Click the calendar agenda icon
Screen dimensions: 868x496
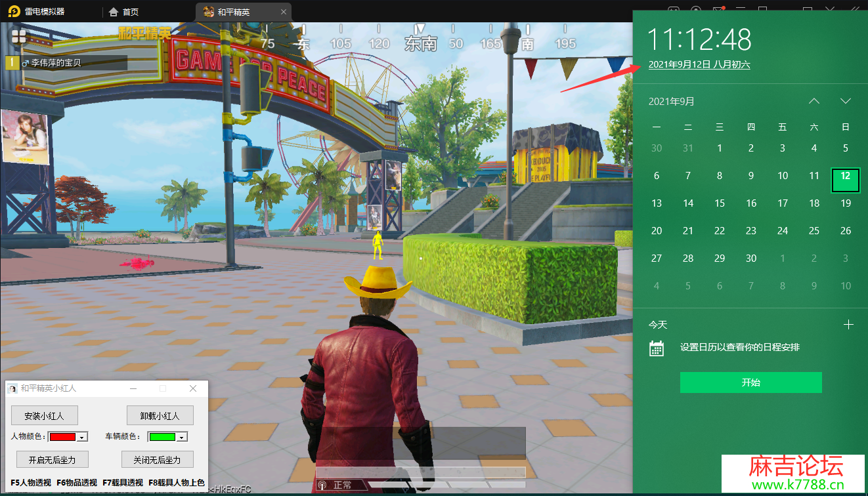click(657, 348)
